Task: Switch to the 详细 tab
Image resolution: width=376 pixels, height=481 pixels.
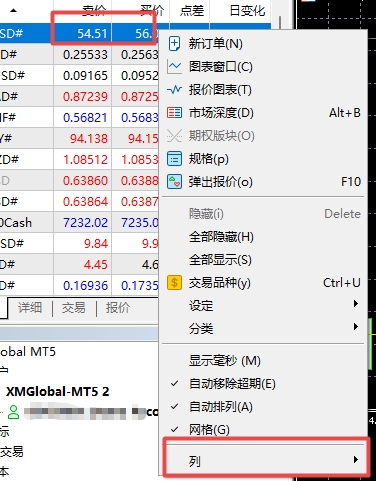Action: click(x=30, y=307)
